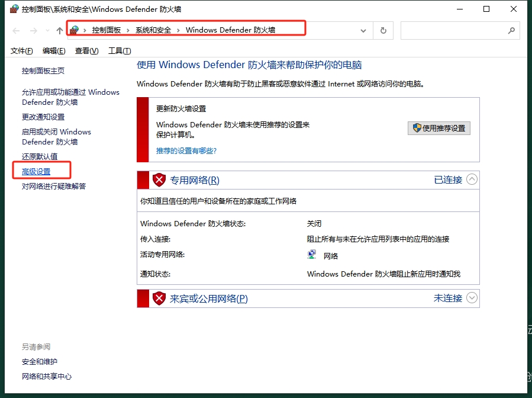
Task: Click the back navigation arrow
Action: (x=16, y=30)
